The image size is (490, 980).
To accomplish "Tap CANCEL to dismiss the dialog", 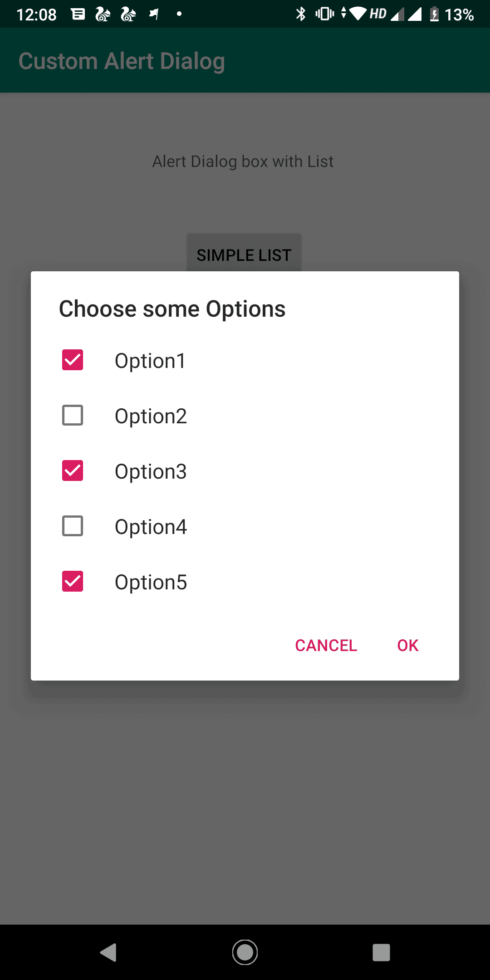I will 326,645.
